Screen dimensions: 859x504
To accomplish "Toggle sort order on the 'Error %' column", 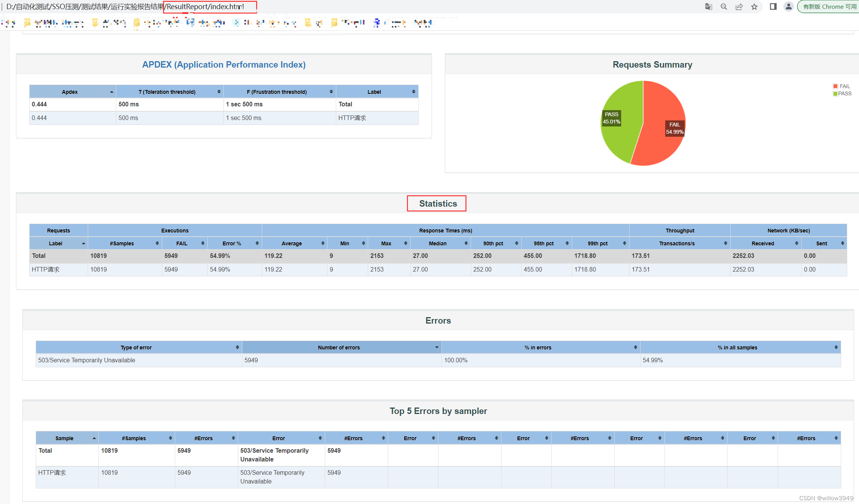I will point(257,243).
